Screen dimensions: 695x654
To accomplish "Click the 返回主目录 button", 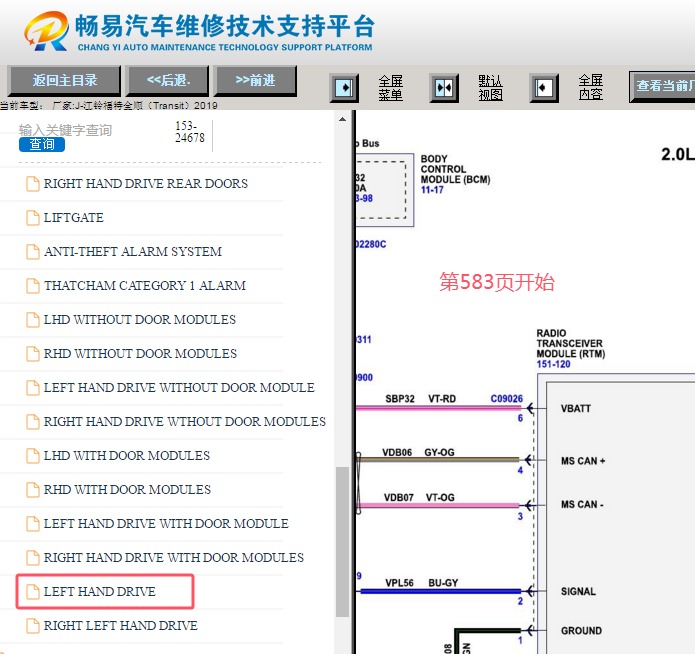I will [64, 81].
